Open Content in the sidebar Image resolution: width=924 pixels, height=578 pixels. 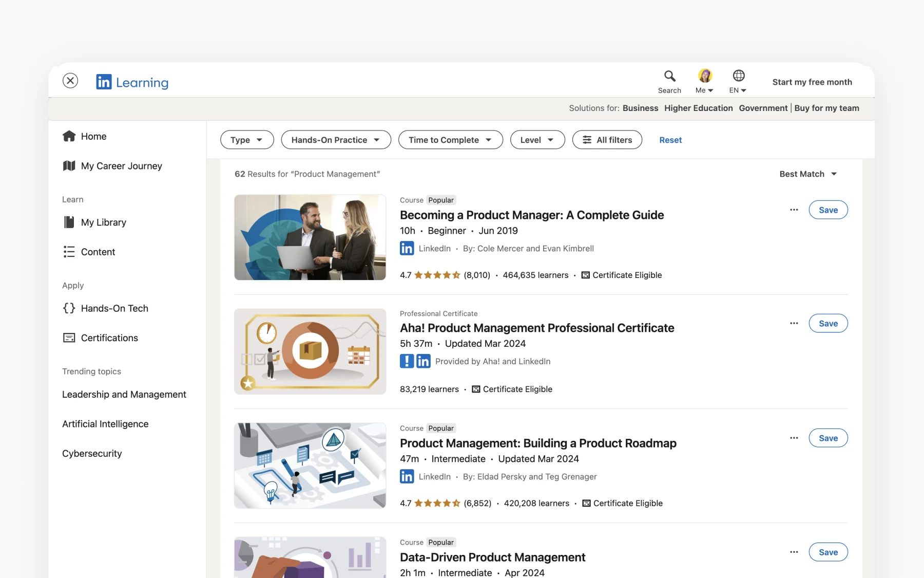(89, 252)
